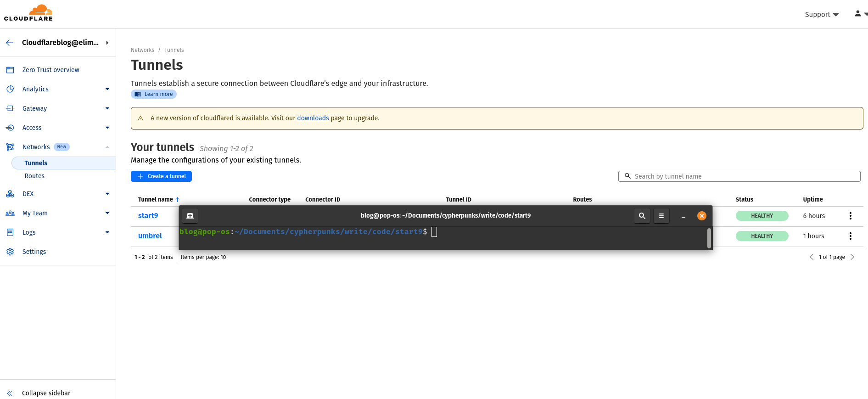The image size is (868, 399).
Task: Open the terminal hamburger menu
Action: pyautogui.click(x=661, y=216)
